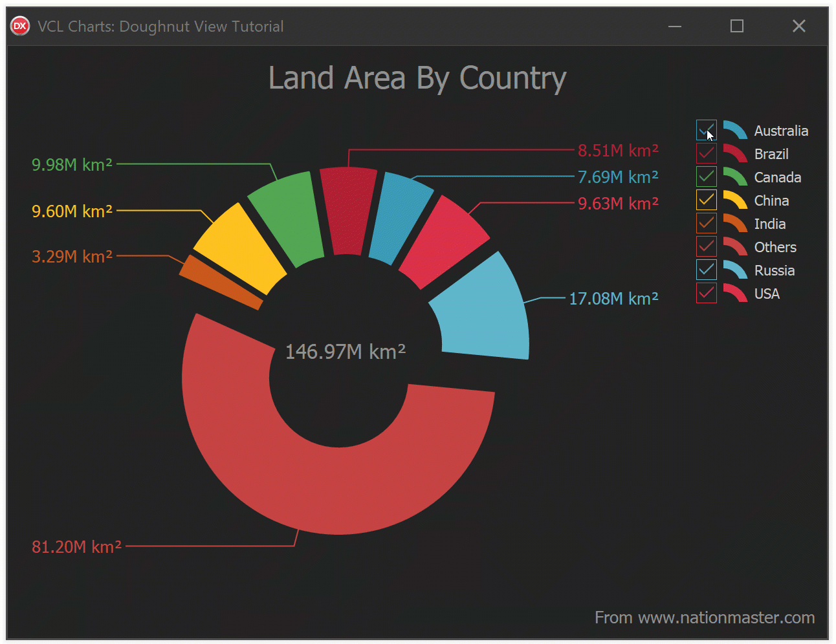
Task: Click the USA legend arc icon
Action: (734, 294)
